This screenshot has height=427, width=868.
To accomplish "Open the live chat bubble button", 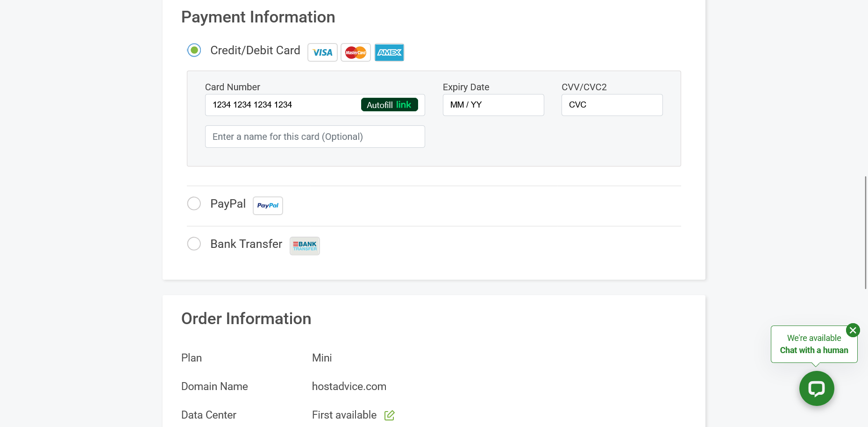I will coord(817,389).
